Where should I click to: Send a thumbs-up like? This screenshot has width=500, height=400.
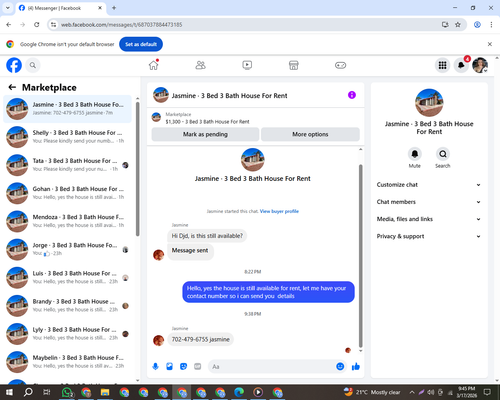(356, 367)
